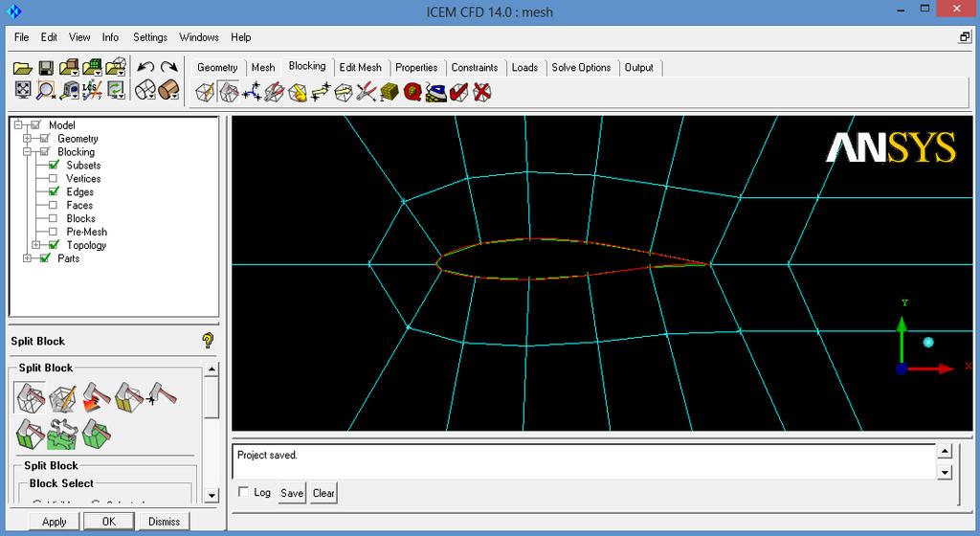Select the Edit Edge pliers tool
Screen dimensions: 980x536
367,93
